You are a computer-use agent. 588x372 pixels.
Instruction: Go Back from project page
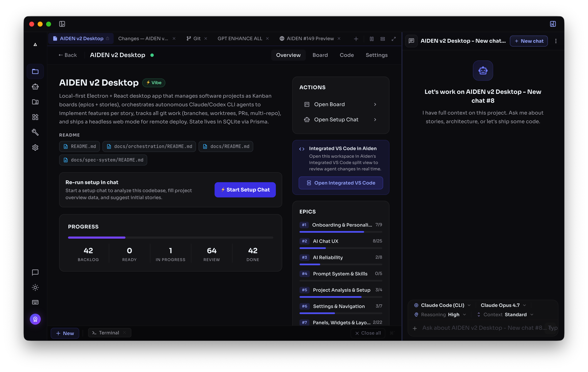pyautogui.click(x=68, y=55)
